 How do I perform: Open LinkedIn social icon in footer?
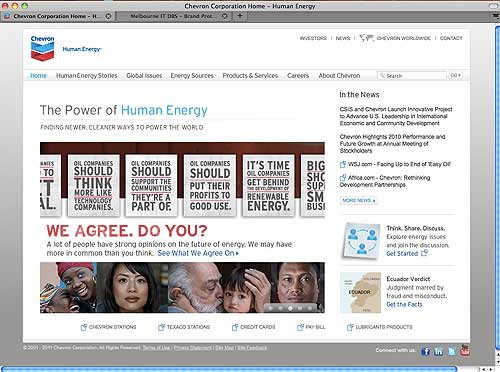[439, 351]
